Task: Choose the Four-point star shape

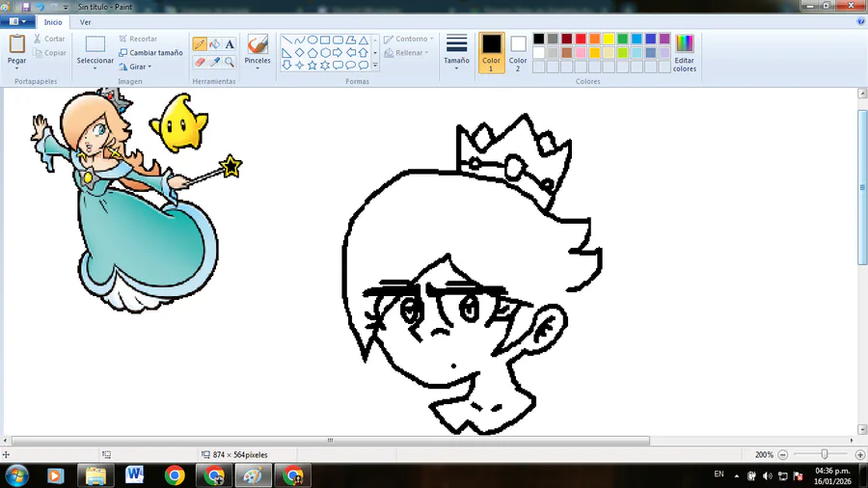Action: [300, 66]
